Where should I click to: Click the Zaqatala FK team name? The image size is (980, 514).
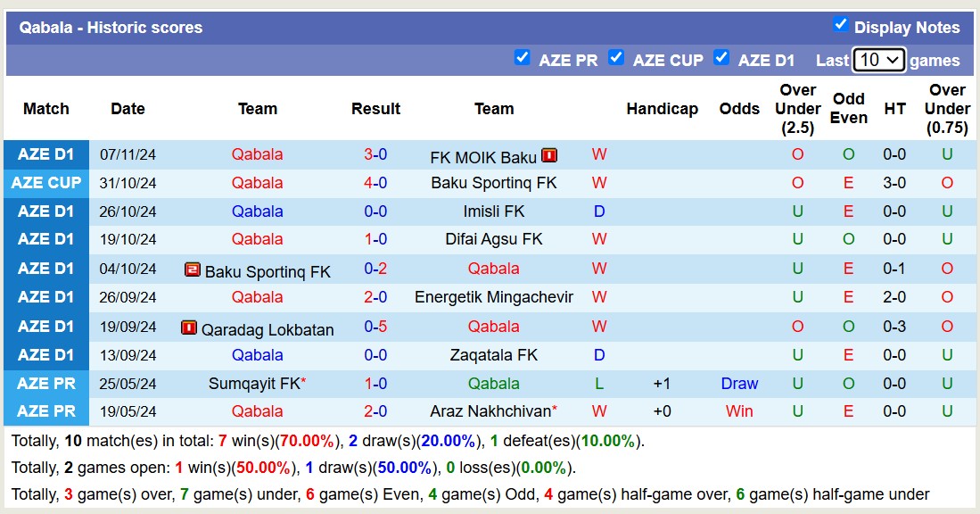tap(494, 355)
